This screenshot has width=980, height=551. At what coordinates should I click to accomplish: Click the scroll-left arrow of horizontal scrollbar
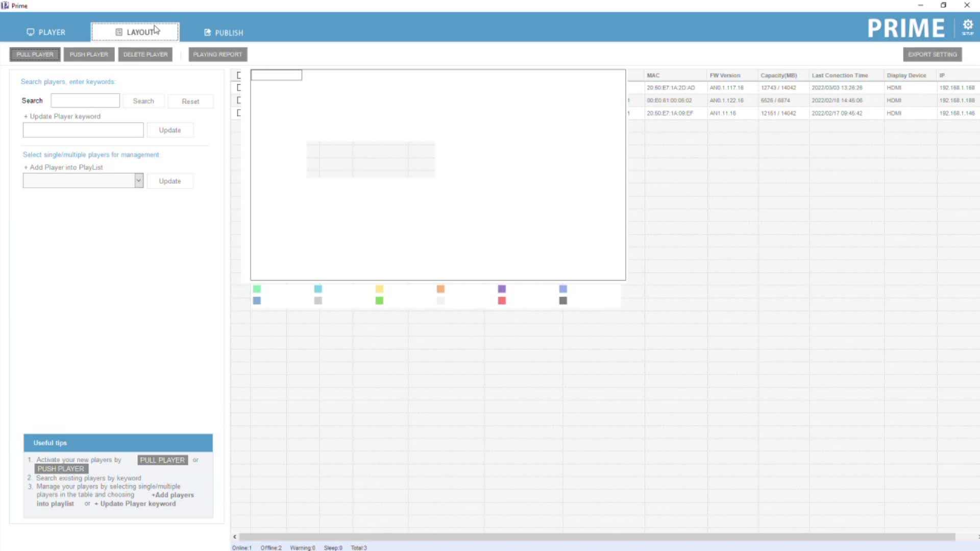pyautogui.click(x=235, y=537)
